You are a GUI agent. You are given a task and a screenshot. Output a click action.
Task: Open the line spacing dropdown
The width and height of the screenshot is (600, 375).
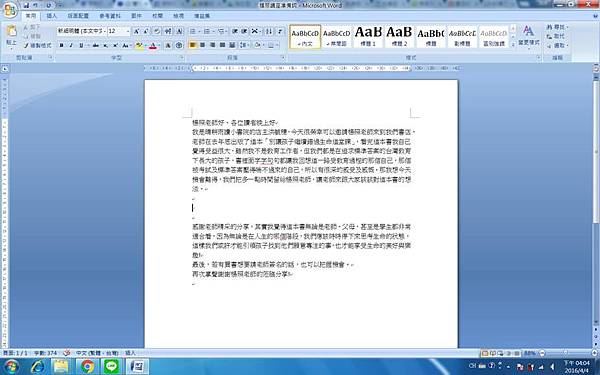click(x=244, y=45)
